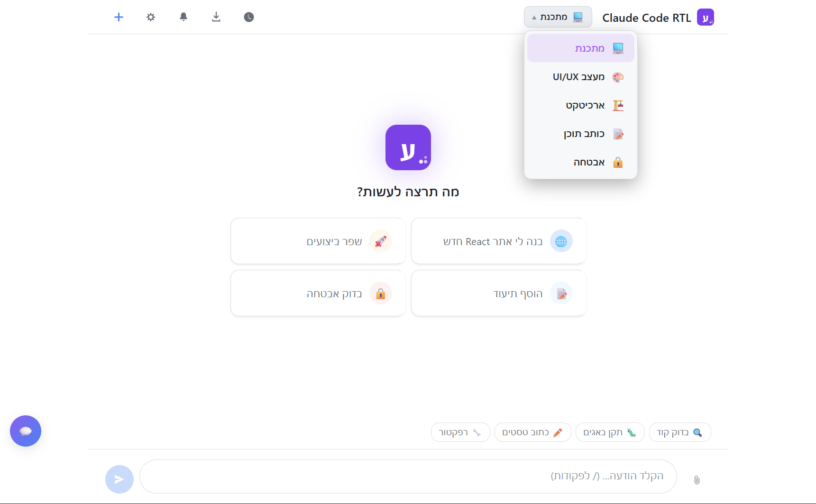Click rocket icon on שפר ביצועים card
816x504 pixels.
click(x=381, y=241)
